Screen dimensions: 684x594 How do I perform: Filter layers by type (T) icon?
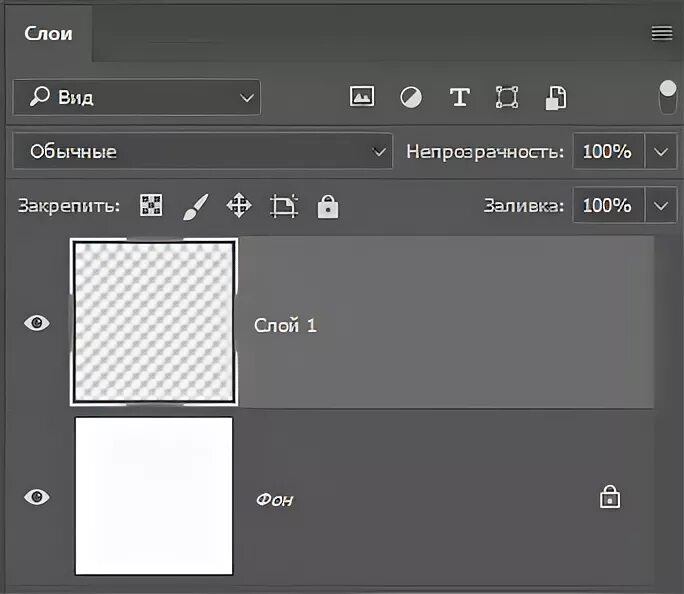pos(459,97)
